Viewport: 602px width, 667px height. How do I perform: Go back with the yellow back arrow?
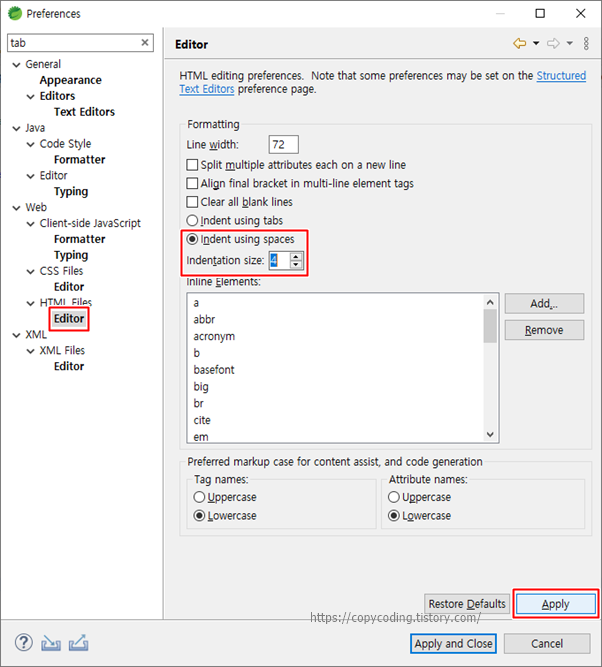[x=519, y=43]
